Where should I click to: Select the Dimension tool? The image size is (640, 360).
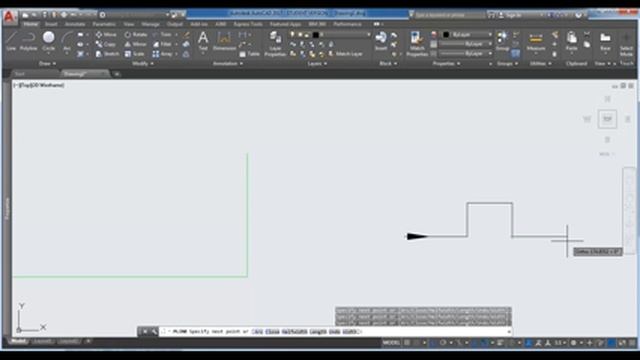[x=224, y=41]
